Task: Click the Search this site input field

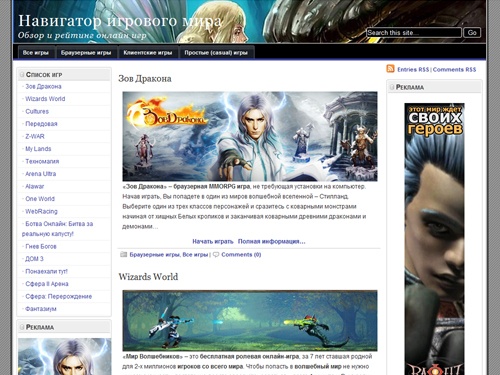Action: coord(414,33)
